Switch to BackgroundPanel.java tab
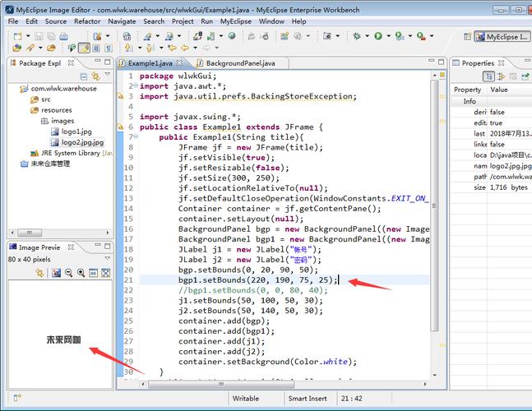 click(x=239, y=63)
